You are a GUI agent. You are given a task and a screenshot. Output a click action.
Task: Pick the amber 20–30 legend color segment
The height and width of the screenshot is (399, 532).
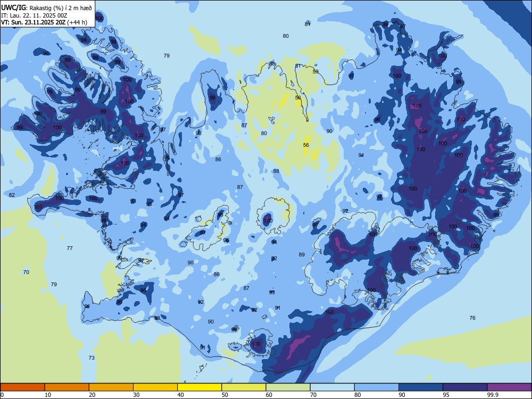click(x=111, y=387)
